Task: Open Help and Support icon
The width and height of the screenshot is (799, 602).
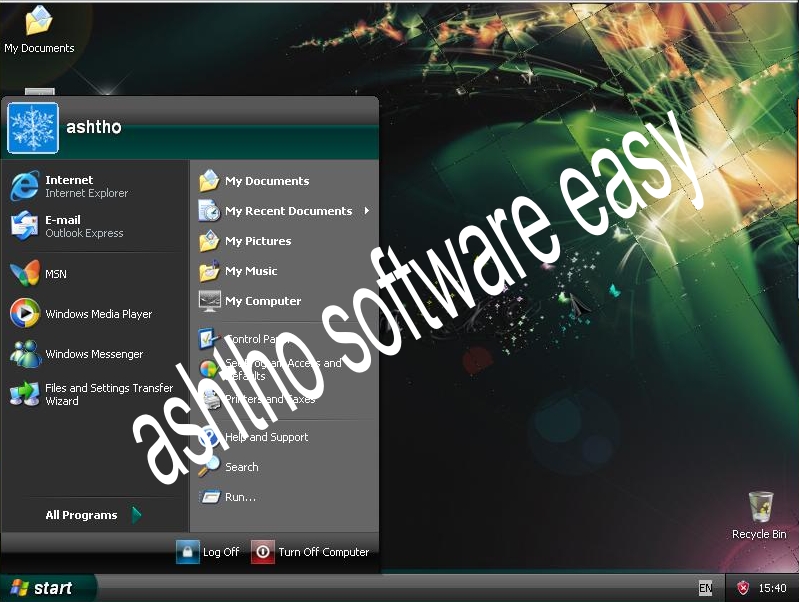Action: coord(210,437)
